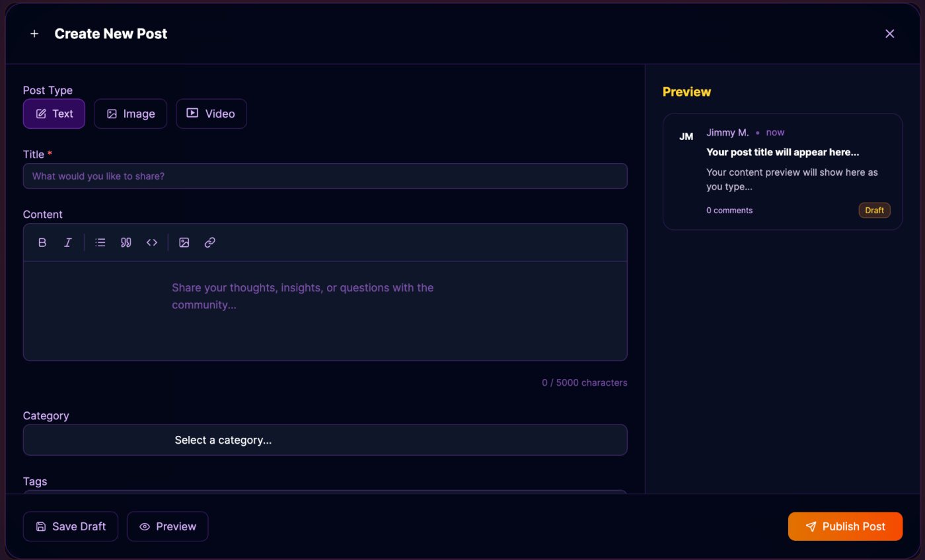
Task: Click the Preview button in footer
Action: (168, 526)
